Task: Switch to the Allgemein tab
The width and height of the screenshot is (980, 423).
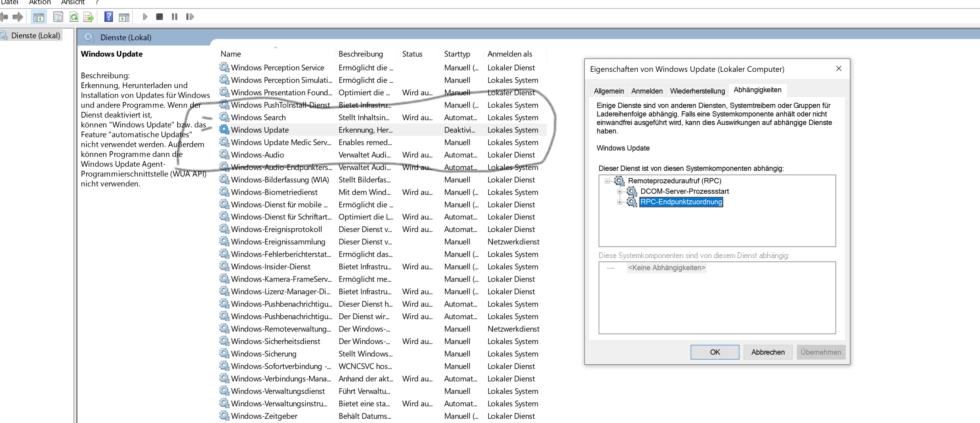Action: click(x=608, y=91)
